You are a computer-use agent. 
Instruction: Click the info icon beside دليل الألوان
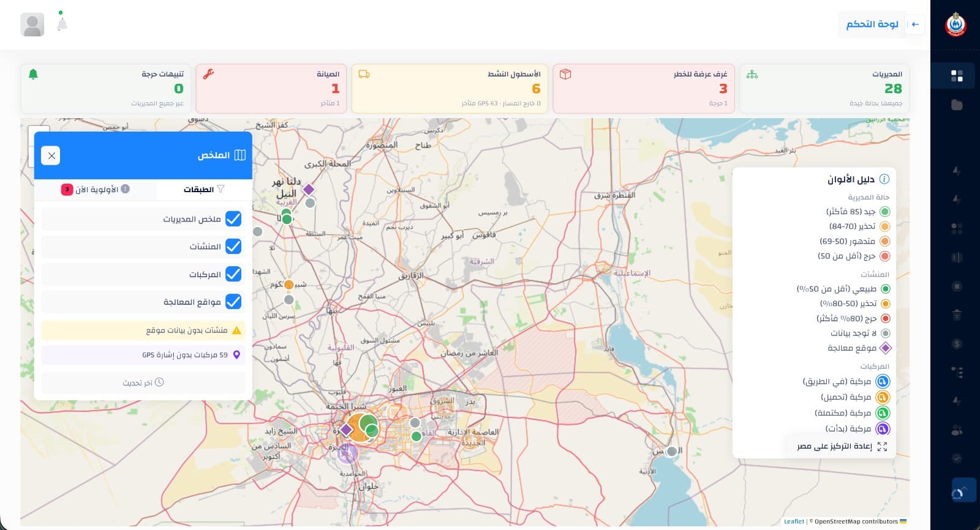pyautogui.click(x=884, y=179)
